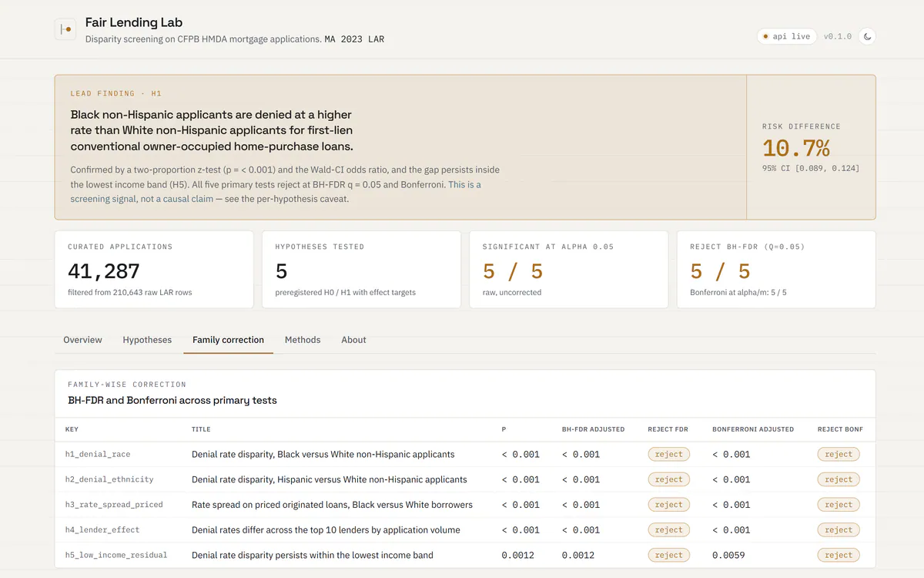Click the FDR reject badge for h1_denial_race
The image size is (924, 578).
click(x=668, y=454)
